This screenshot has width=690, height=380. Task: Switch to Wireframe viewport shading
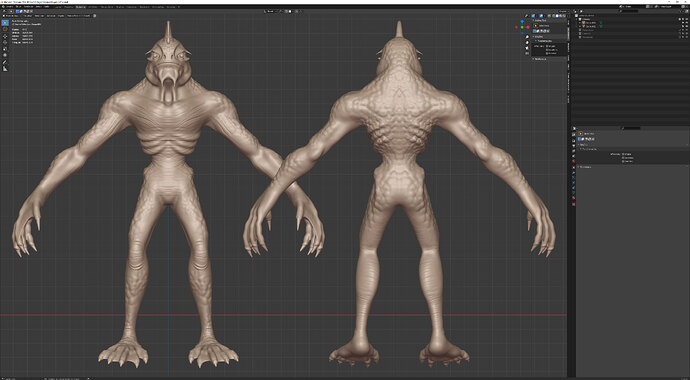click(554, 15)
